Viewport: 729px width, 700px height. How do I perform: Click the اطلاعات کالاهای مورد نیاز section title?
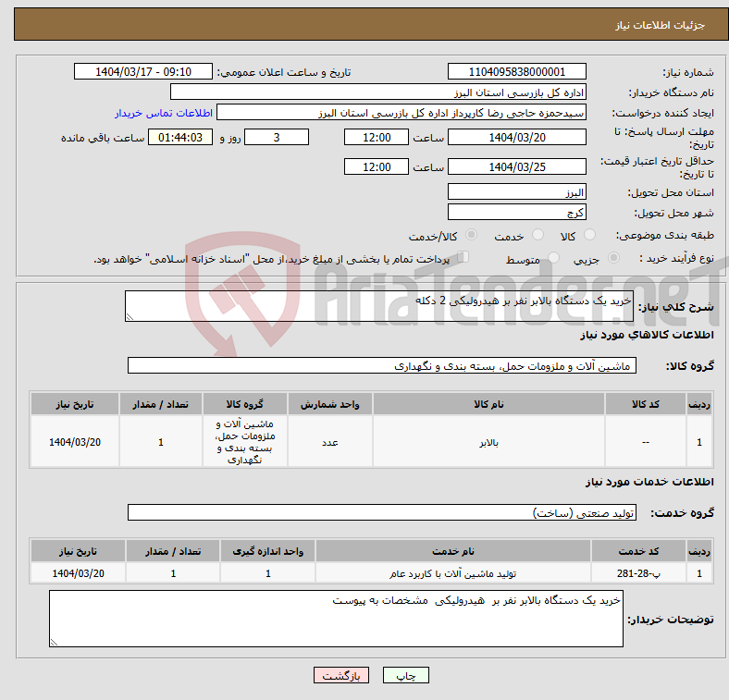click(647, 335)
